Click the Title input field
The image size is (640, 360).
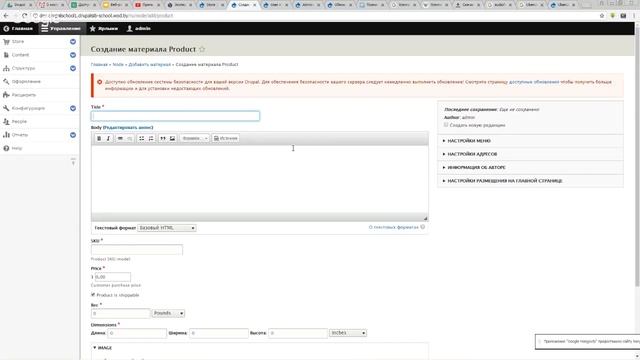[175, 116]
